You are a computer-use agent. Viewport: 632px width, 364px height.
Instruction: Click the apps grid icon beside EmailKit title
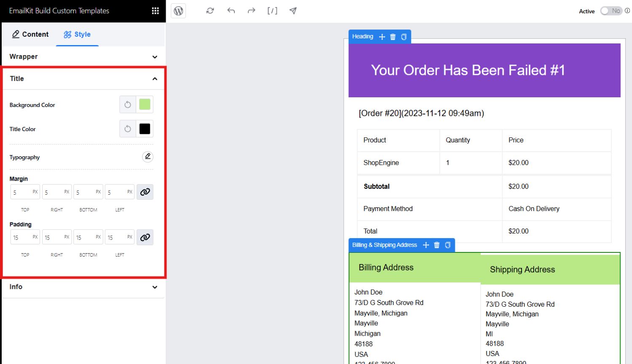pyautogui.click(x=155, y=10)
